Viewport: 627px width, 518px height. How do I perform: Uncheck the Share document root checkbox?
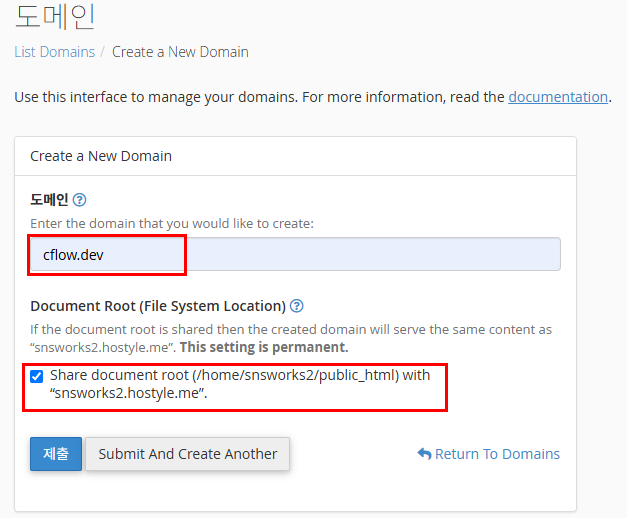click(37, 376)
